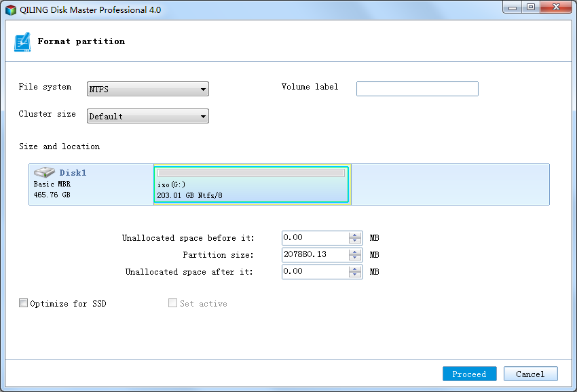This screenshot has height=392, width=577.
Task: Decrease Unallocated space after it value
Action: tap(355, 275)
